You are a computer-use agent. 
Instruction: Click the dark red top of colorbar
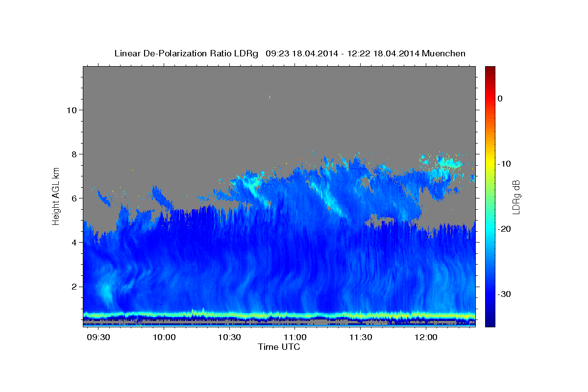(x=490, y=71)
